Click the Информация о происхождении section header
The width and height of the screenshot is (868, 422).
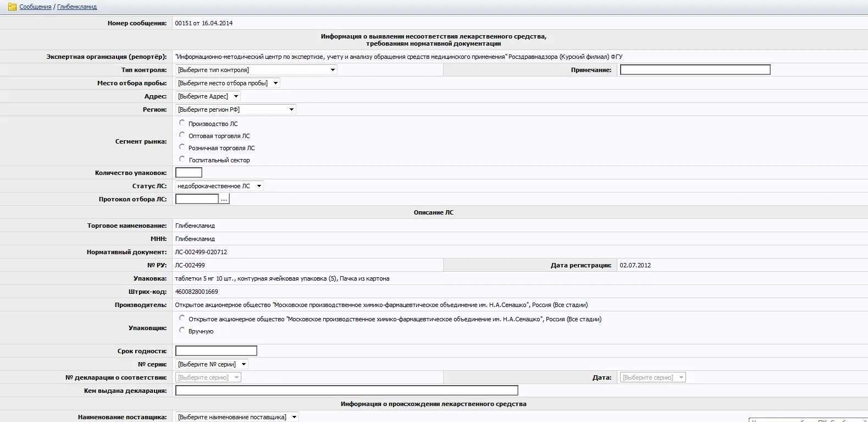click(434, 404)
